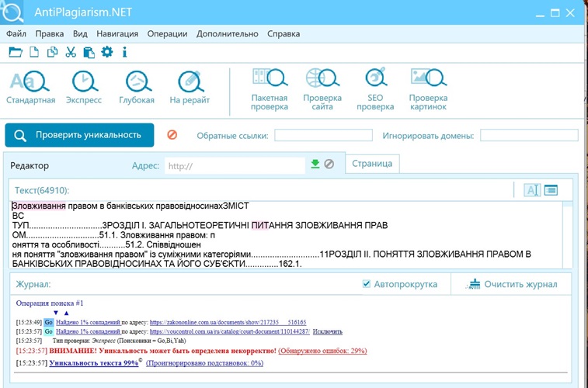Cut text with the scissors icon
This screenshot has width=588, height=388.
point(71,52)
